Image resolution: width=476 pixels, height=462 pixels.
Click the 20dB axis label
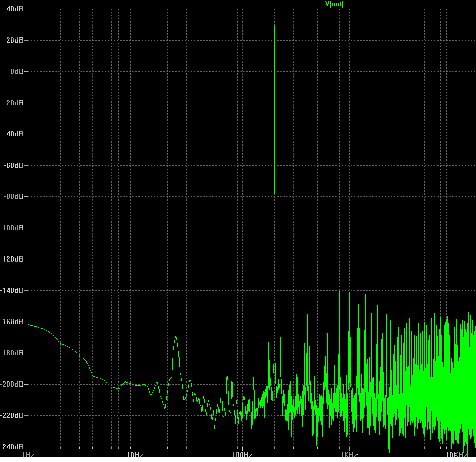tap(15, 41)
